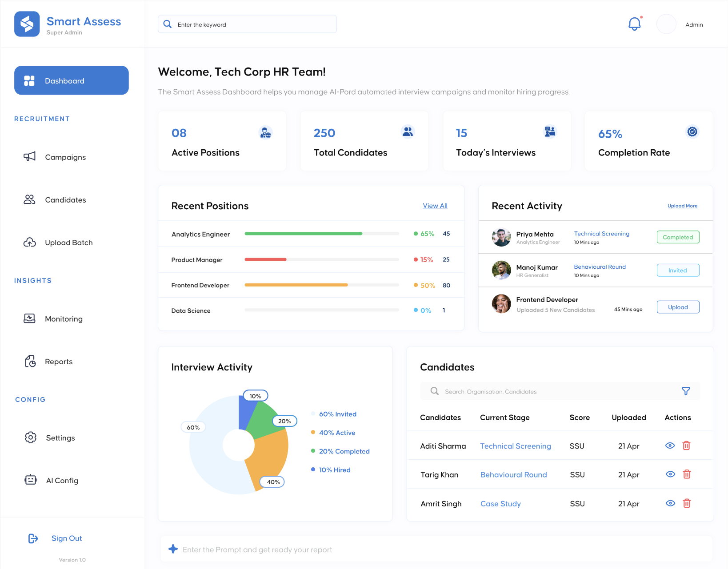
Task: View Tarig Khan's profile with the eye toggle
Action: 670,474
